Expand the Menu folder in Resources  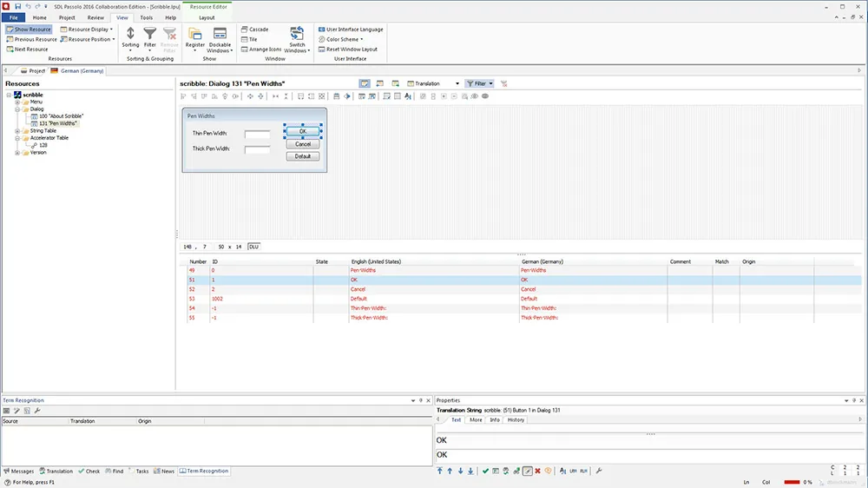click(17, 102)
